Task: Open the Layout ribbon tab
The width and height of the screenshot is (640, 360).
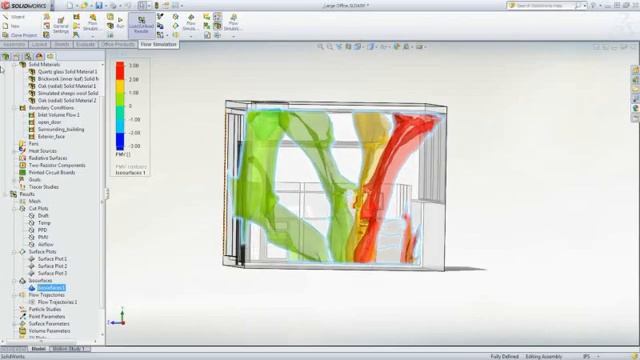Action: 39,44
